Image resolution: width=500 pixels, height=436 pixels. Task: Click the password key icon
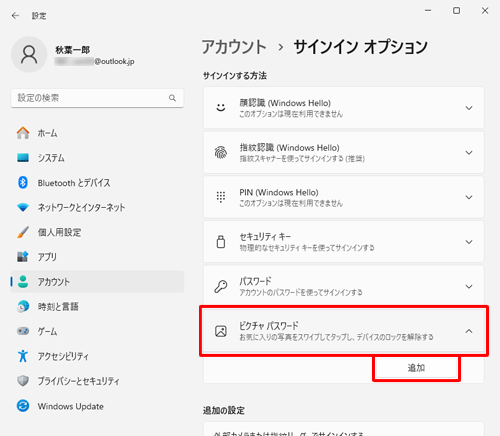(x=221, y=286)
